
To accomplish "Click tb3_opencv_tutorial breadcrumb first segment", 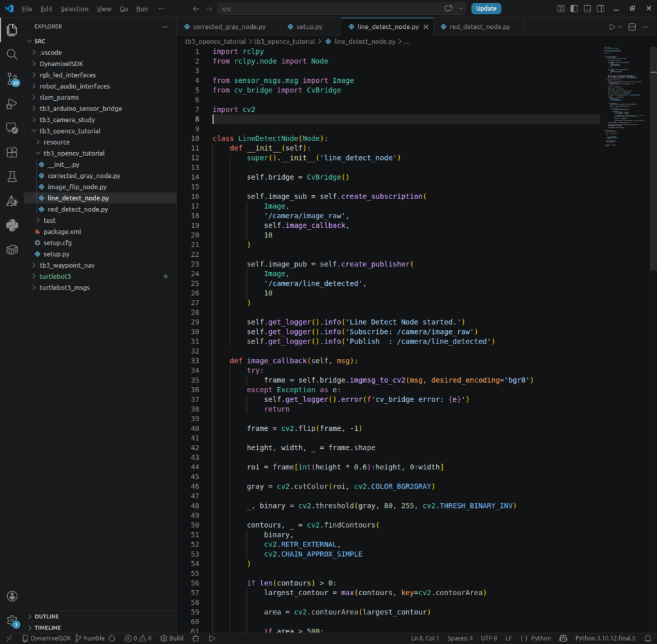I will 216,42.
